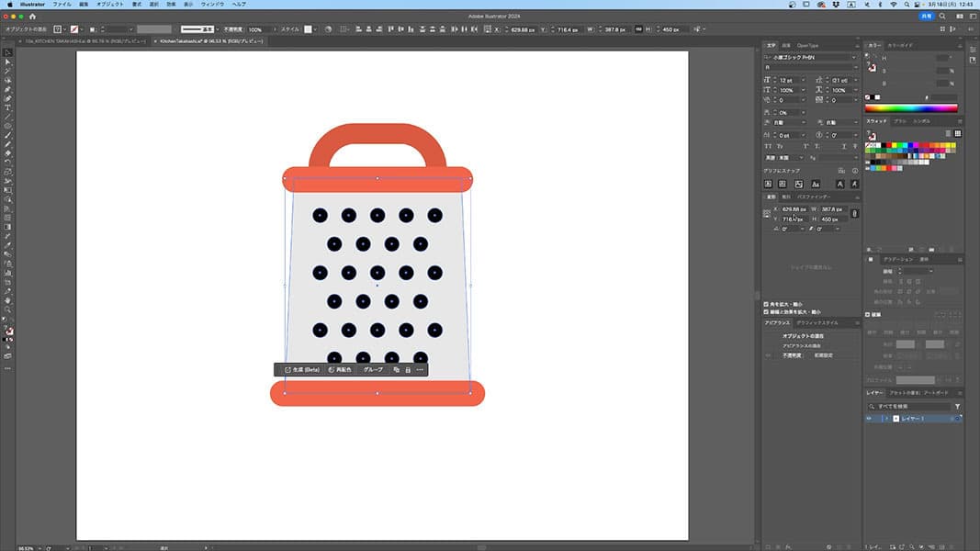Hide レイヤー 1 with the eye icon
Image resolution: width=980 pixels, height=551 pixels.
(x=870, y=419)
